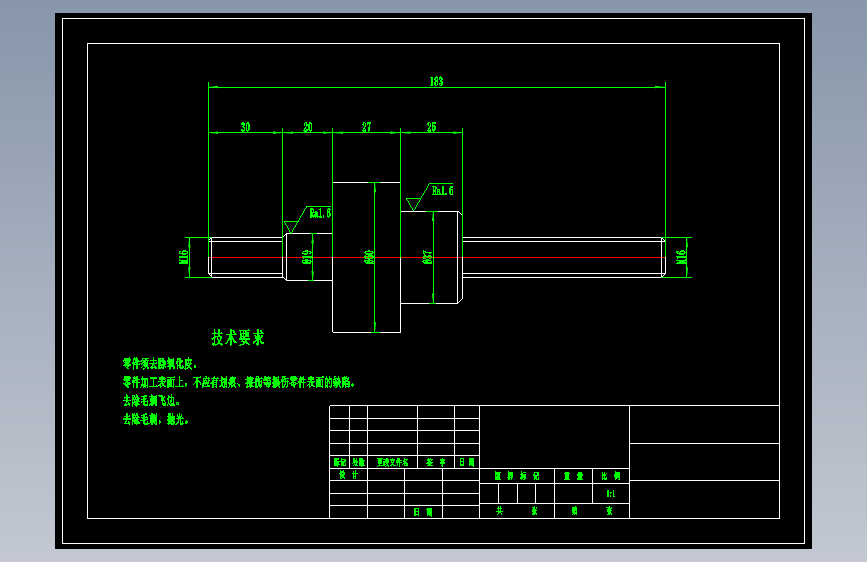The height and width of the screenshot is (562, 867).
Task: Click the 1:1 scale value
Action: click(611, 493)
